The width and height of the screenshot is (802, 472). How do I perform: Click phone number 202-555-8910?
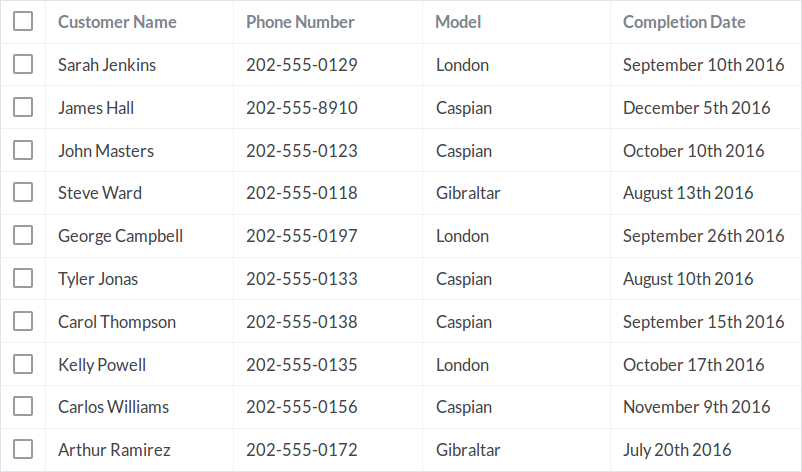click(302, 108)
